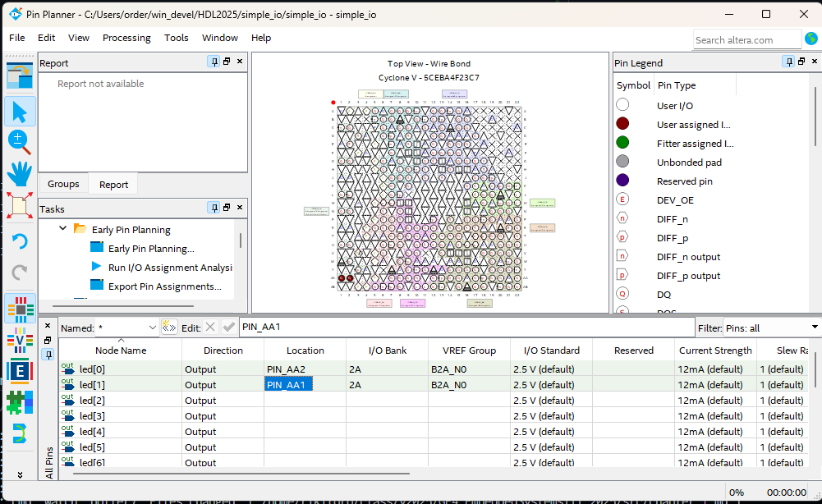The height and width of the screenshot is (504, 822).
Task: Click the output pin icon for led[3]
Action: tap(67, 416)
